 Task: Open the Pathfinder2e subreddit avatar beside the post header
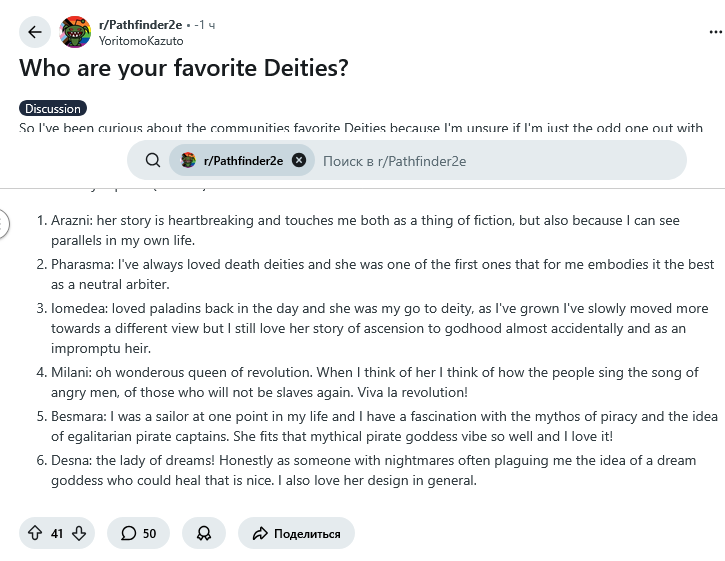[x=76, y=32]
